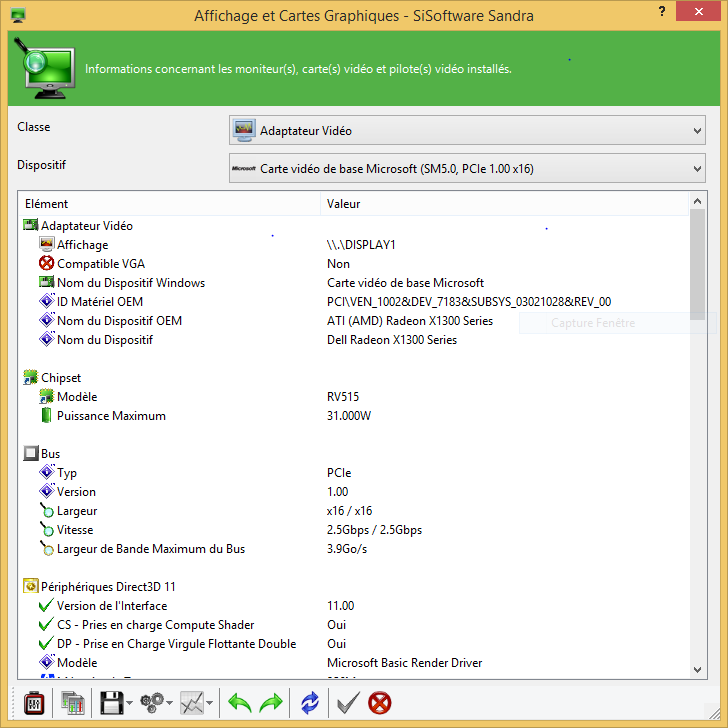Click the vertical scrollbar thumb
Image resolution: width=728 pixels, height=728 pixels.
pos(697,264)
